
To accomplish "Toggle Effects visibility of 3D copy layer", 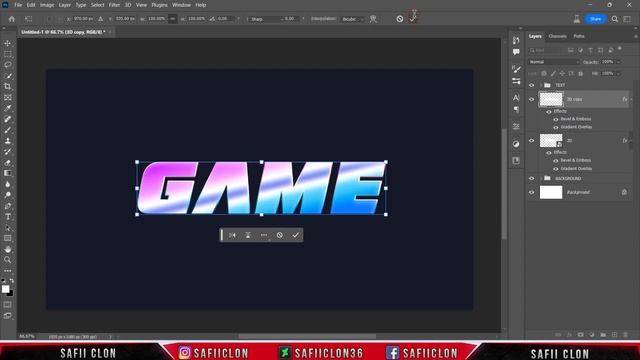I will tap(549, 111).
